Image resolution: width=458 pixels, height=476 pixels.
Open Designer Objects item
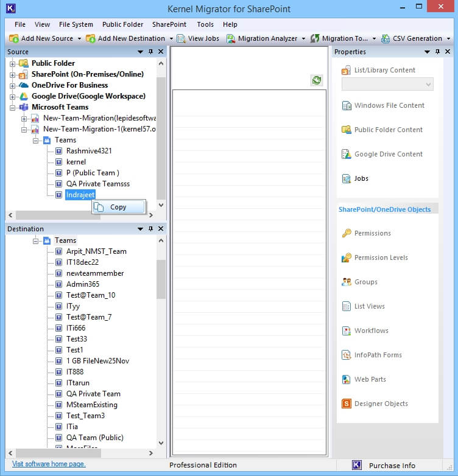pyautogui.click(x=375, y=404)
